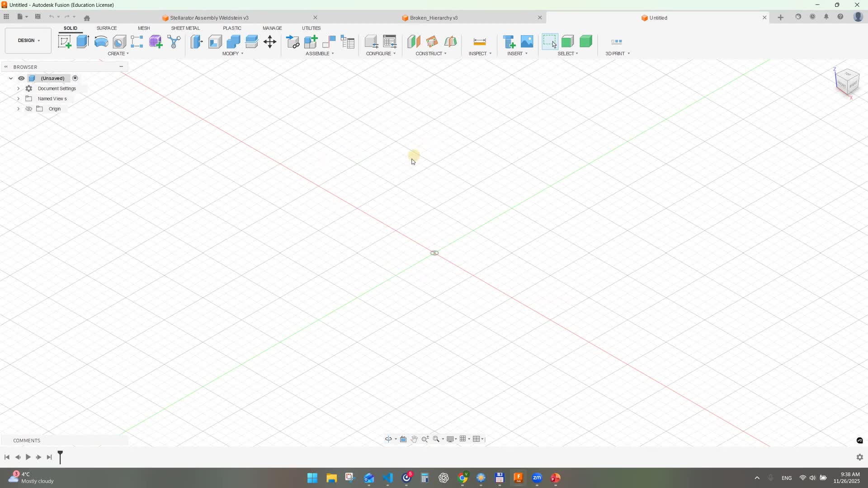
Task: Open the Orbit navigation tool
Action: click(x=388, y=439)
